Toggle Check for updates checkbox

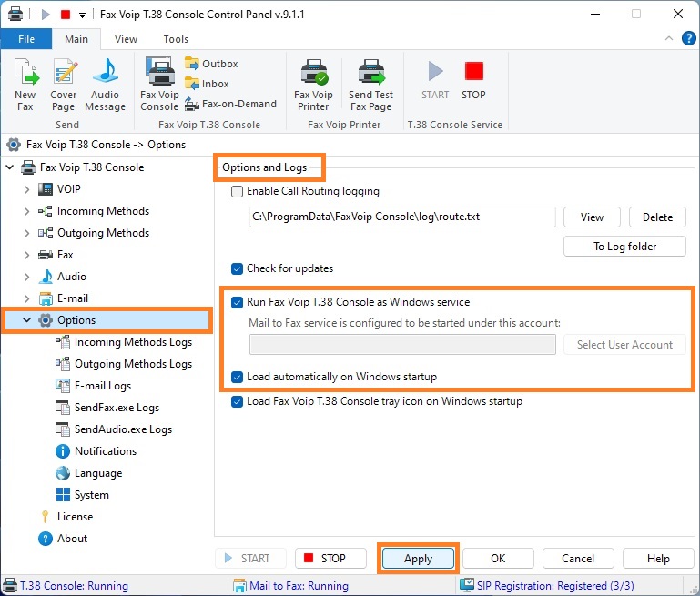click(x=237, y=268)
